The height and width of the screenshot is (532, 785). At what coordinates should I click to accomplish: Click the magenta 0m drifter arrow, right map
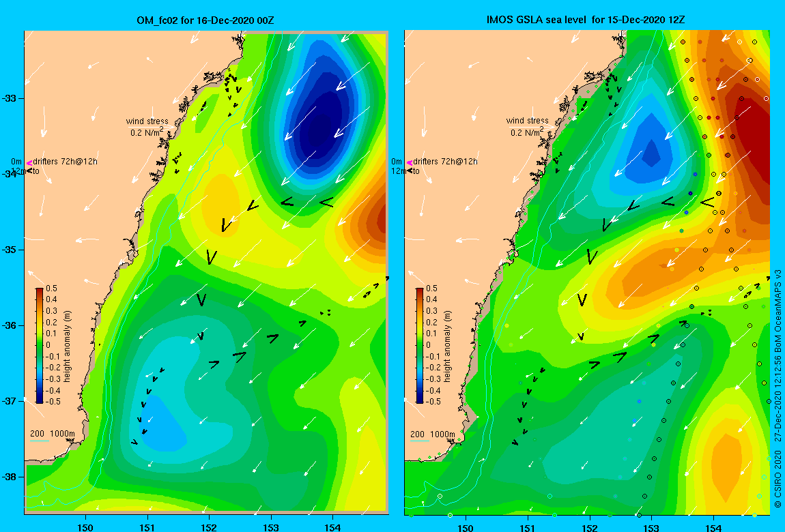coord(410,162)
